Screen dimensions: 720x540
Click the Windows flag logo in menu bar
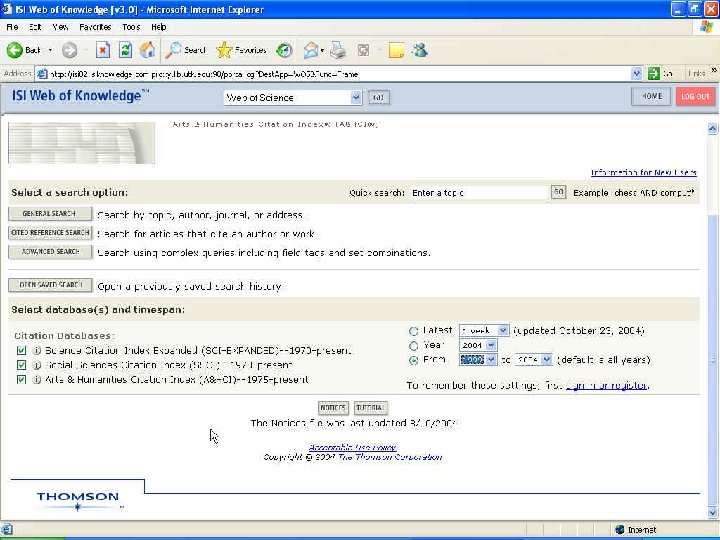pyautogui.click(x=706, y=27)
